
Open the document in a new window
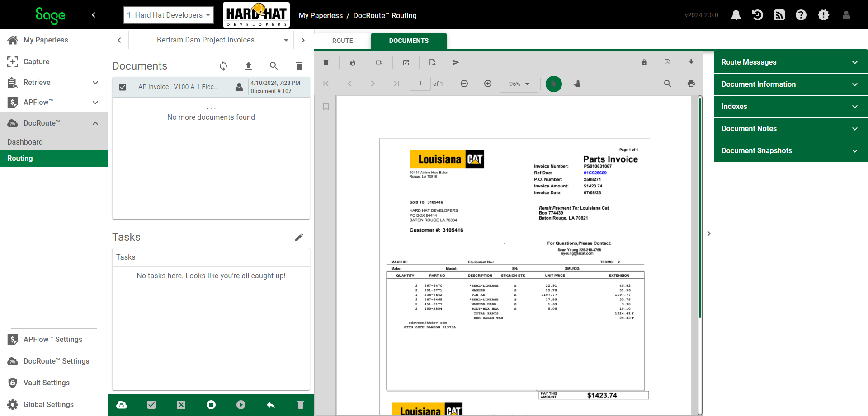pyautogui.click(x=406, y=62)
